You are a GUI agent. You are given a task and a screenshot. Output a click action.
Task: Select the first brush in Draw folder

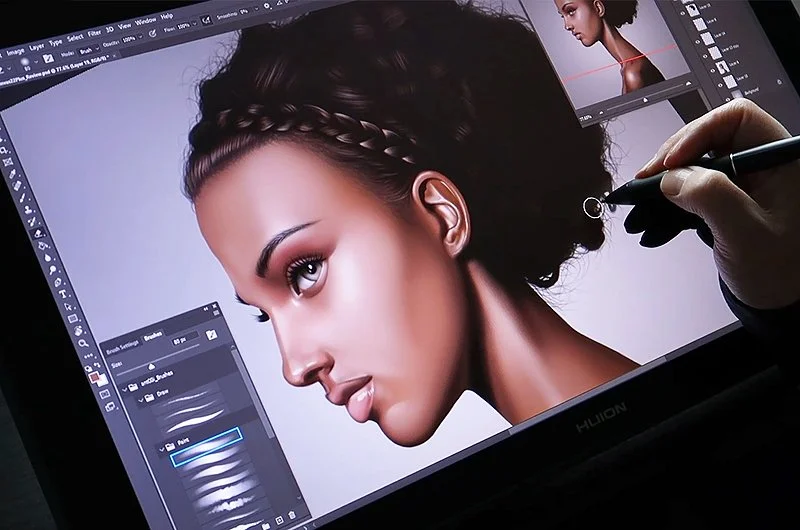[187, 398]
